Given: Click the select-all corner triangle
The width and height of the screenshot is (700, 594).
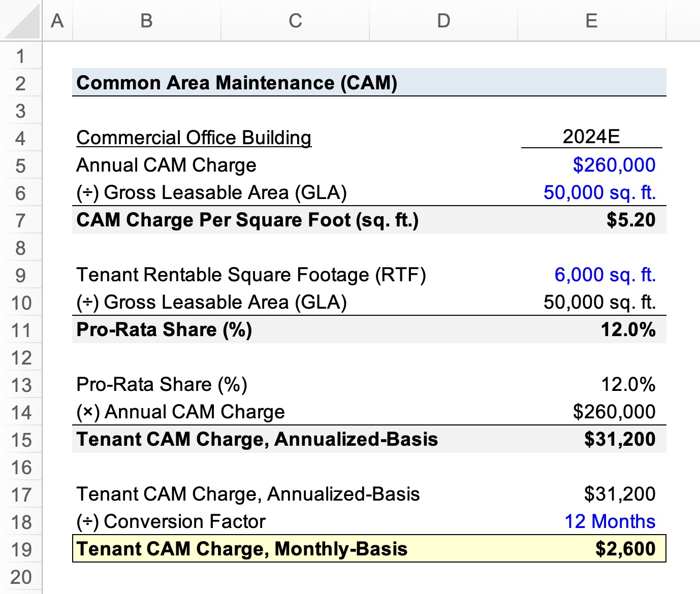Looking at the screenshot, I should pos(21,20).
